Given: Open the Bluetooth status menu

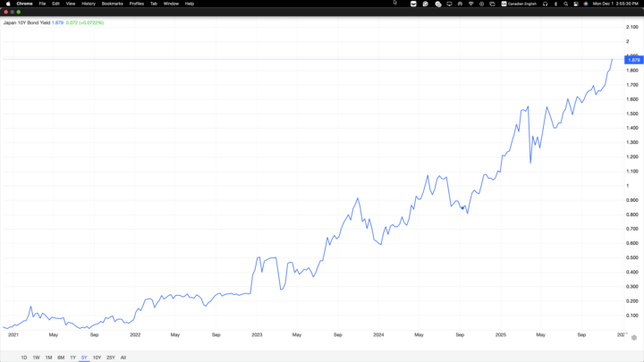Looking at the screenshot, I should coord(555,4).
